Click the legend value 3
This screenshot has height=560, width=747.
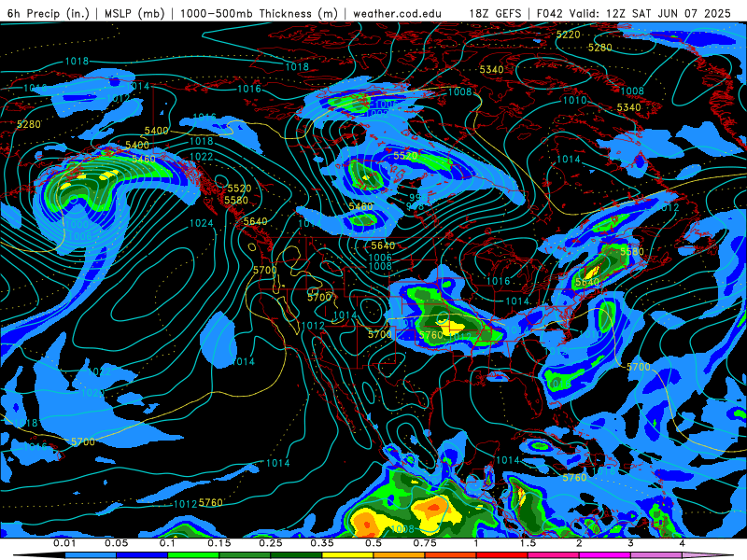tap(631, 543)
